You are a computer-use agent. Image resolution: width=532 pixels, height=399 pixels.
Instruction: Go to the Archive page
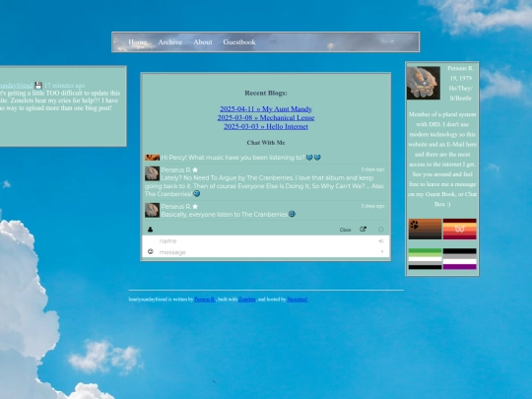click(170, 42)
